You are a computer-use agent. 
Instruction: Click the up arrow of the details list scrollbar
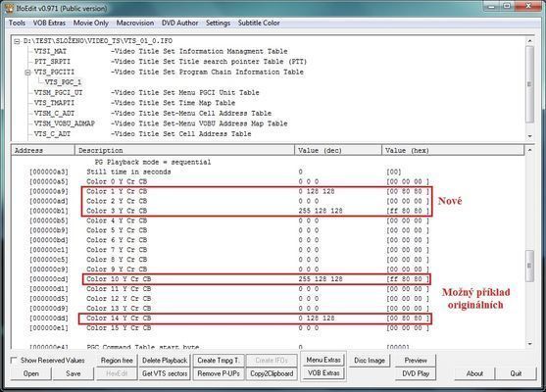(x=529, y=150)
